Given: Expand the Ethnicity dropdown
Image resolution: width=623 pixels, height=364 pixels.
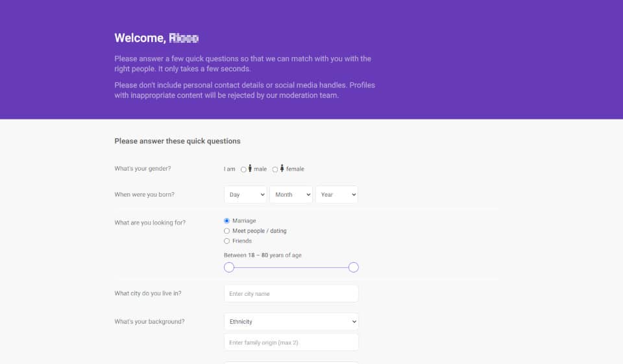Looking at the screenshot, I should (x=291, y=321).
